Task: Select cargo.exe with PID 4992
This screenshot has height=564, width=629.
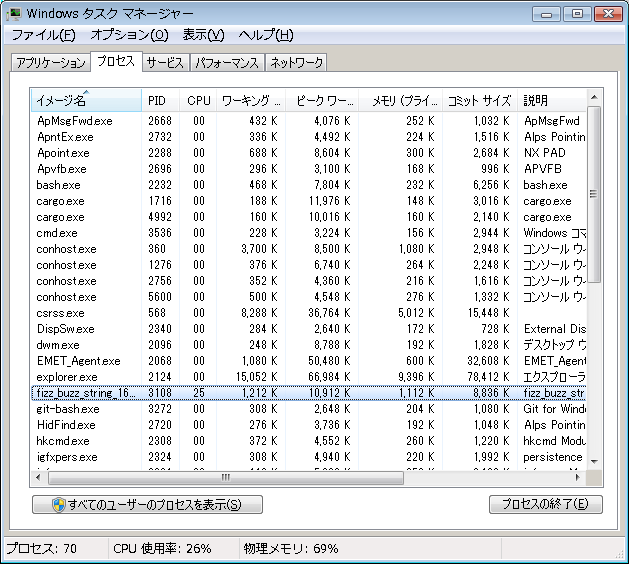Action: (308, 217)
